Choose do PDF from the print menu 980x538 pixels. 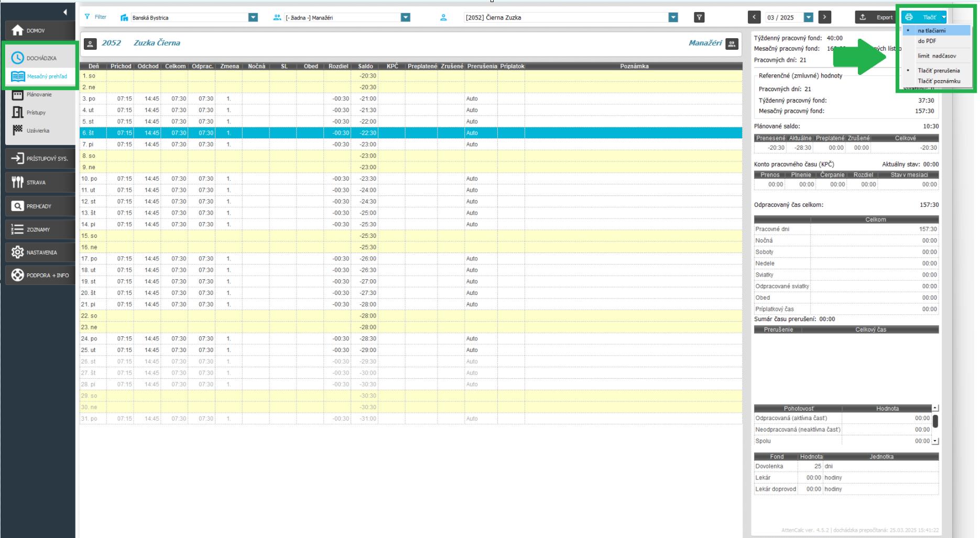(x=927, y=41)
